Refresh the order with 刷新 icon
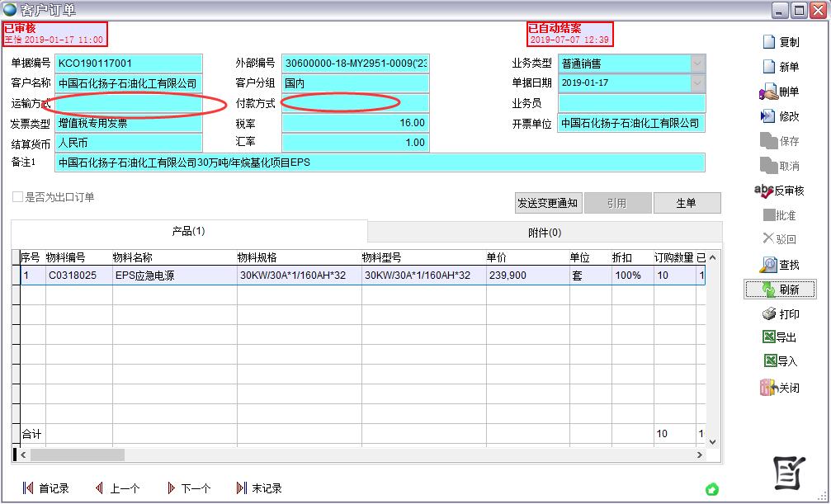 [x=781, y=289]
